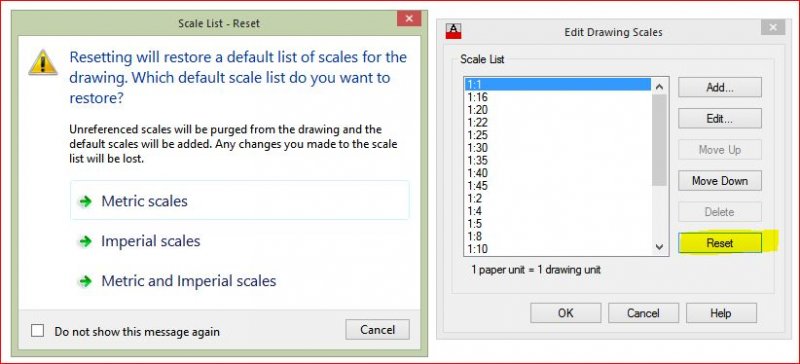Click the green arrow beside Imperial scales

[85, 241]
